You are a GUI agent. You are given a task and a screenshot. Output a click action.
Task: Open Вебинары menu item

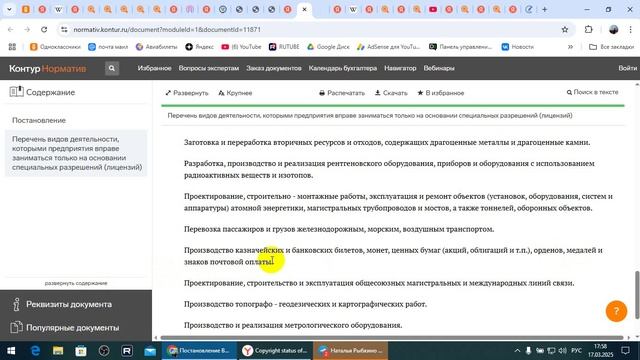click(x=439, y=68)
